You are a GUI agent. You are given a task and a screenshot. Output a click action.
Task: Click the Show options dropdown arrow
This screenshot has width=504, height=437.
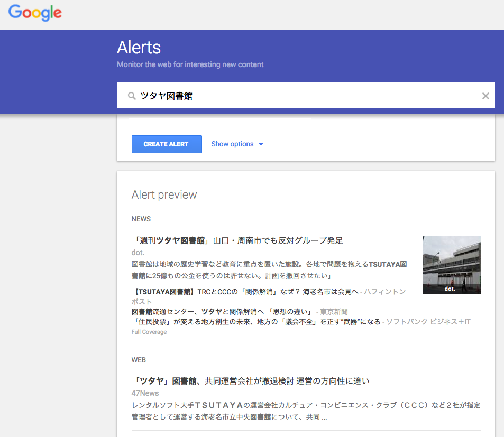click(261, 144)
